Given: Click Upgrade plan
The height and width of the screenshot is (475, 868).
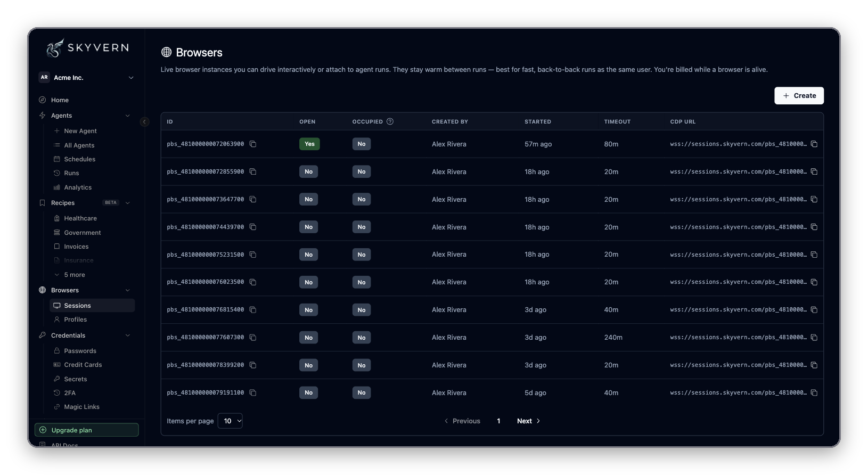Looking at the screenshot, I should 87,430.
